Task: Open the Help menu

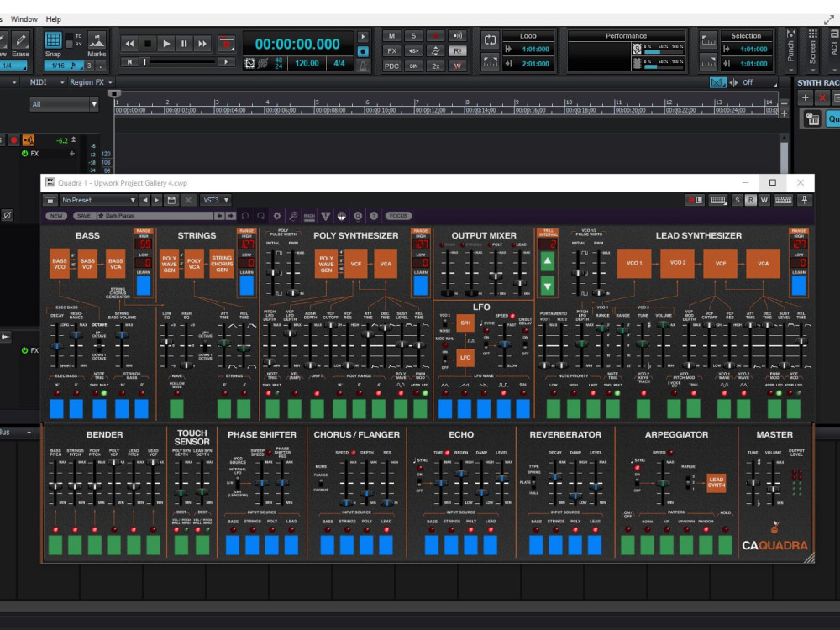Action: 54,19
